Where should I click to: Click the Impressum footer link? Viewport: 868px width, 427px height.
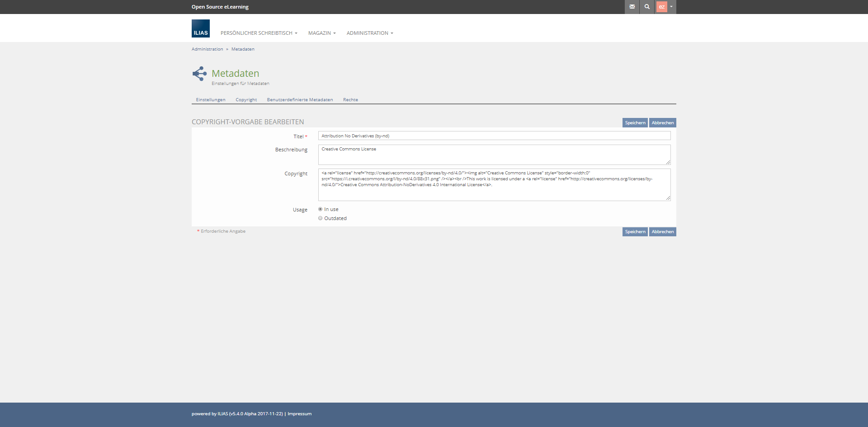coord(299,414)
